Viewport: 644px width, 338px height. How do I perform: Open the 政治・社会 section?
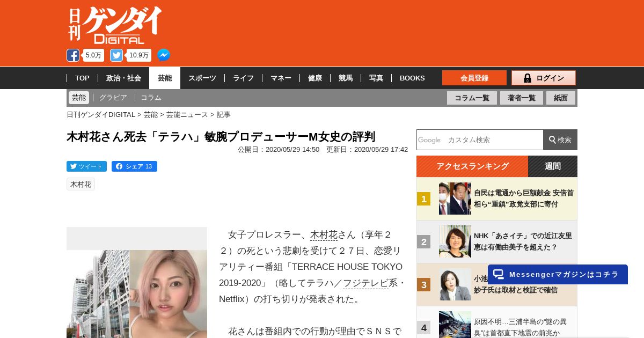coord(123,78)
